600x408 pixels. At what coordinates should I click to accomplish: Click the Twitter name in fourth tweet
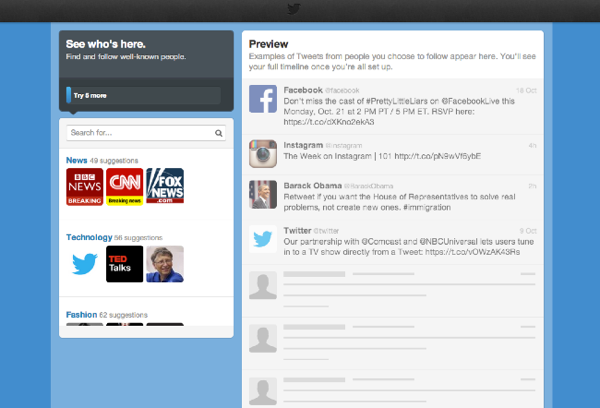pyautogui.click(x=297, y=230)
